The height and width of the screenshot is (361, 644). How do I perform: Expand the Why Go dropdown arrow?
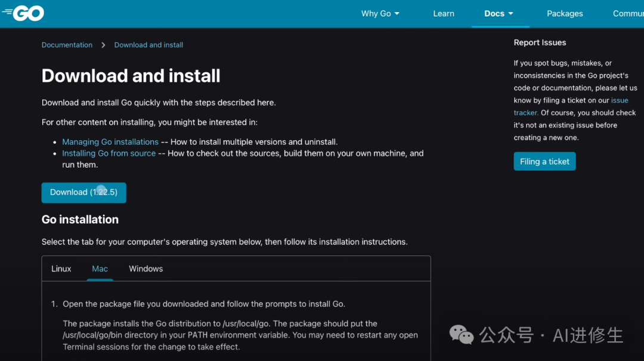tap(397, 14)
